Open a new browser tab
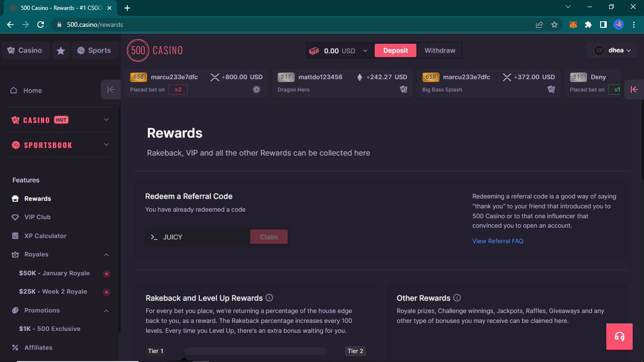 (x=127, y=8)
